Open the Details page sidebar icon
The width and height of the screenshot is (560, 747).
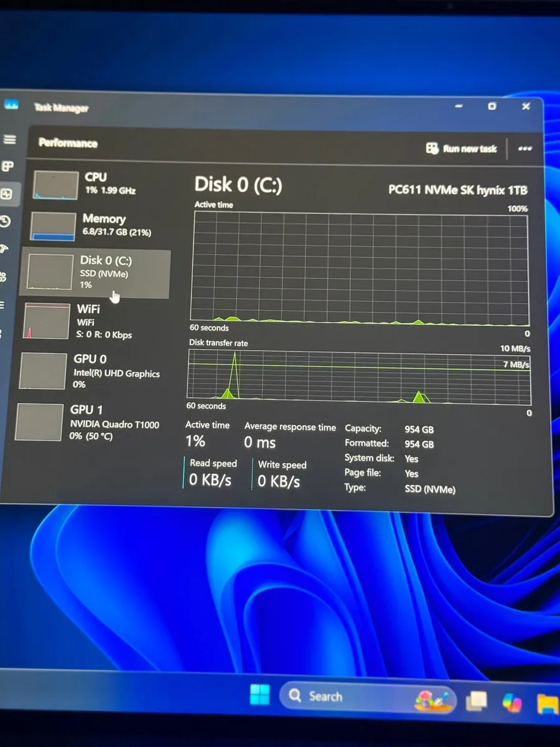[x=2, y=305]
